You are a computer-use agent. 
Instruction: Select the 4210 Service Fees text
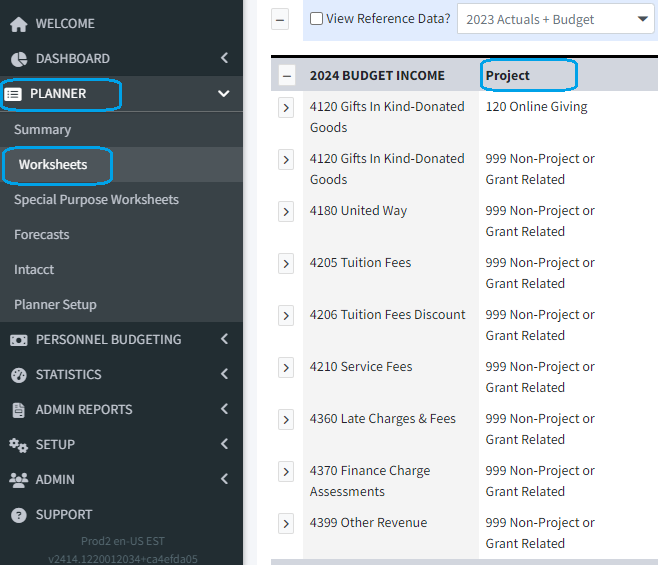pyautogui.click(x=361, y=367)
